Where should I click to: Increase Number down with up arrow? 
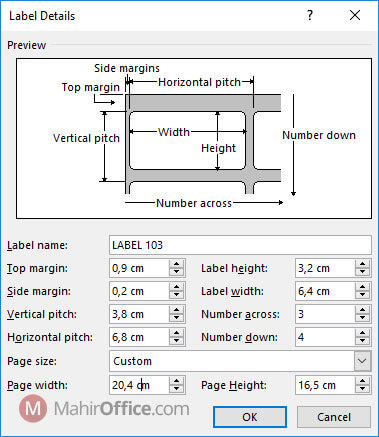362,333
